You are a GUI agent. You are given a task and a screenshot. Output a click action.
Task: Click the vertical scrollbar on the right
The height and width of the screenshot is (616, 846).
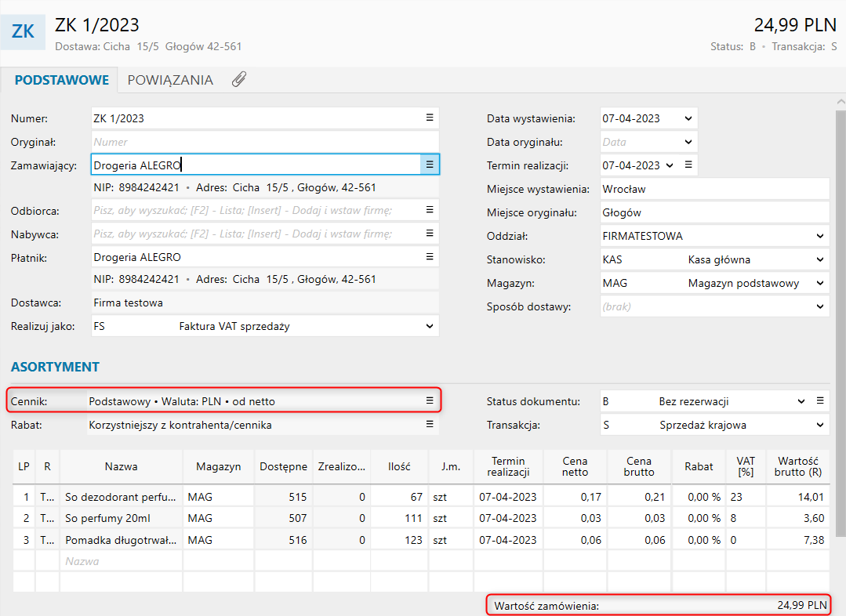[840, 313]
